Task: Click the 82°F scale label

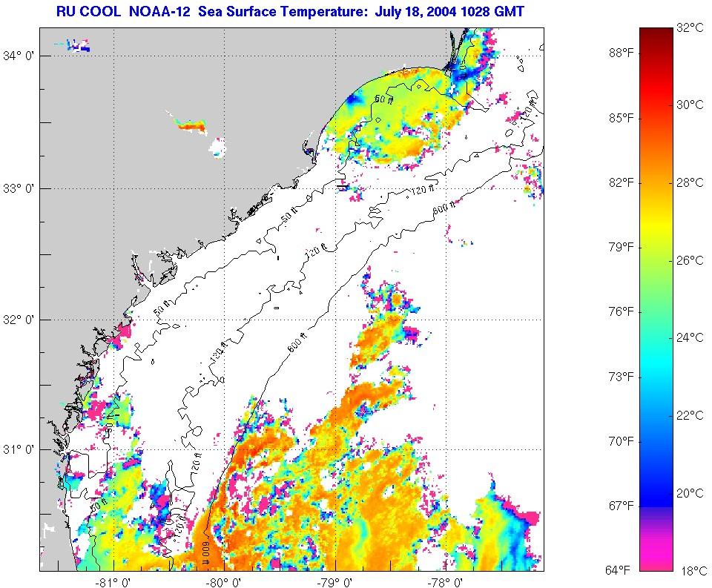Action: point(621,182)
